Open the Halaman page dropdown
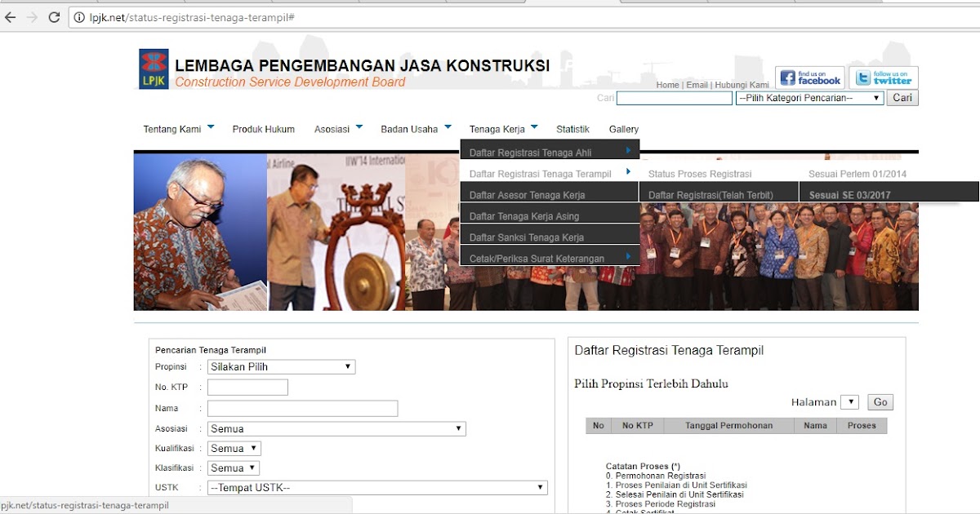The width and height of the screenshot is (980, 514). (x=849, y=402)
